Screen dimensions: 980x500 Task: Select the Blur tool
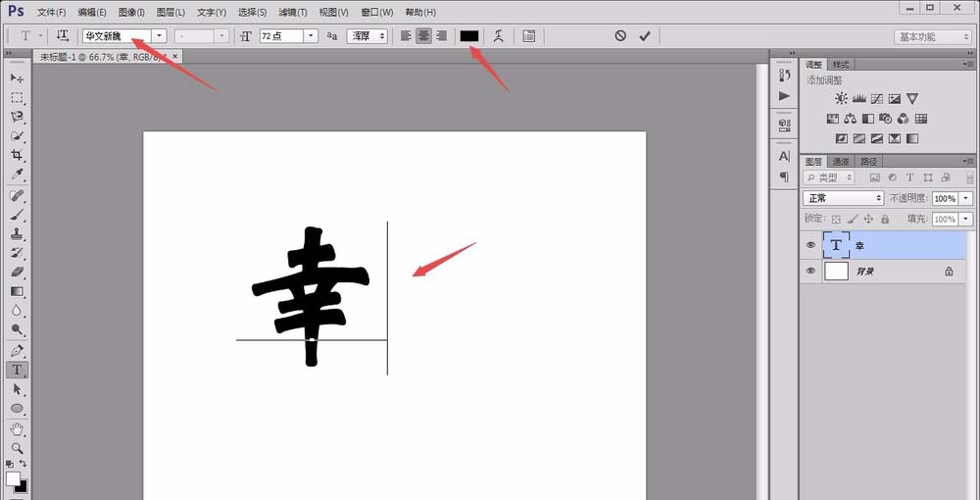17,311
